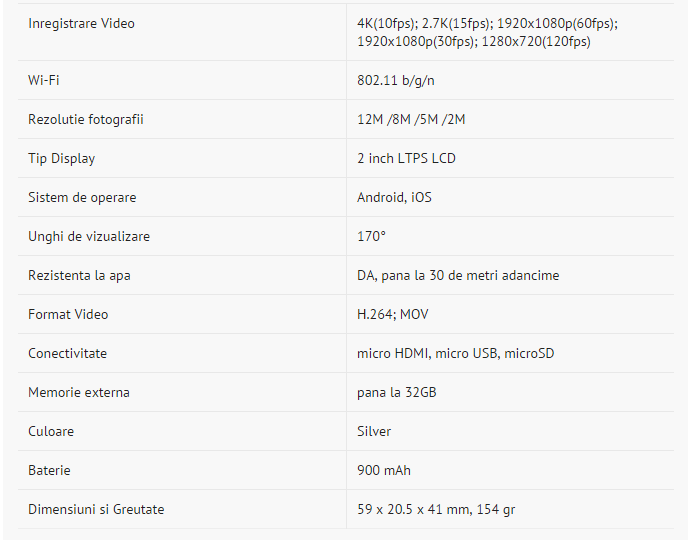This screenshot has width=688, height=540.
Task: Click the "Rezolutie fotografii" label
Action: (86, 119)
